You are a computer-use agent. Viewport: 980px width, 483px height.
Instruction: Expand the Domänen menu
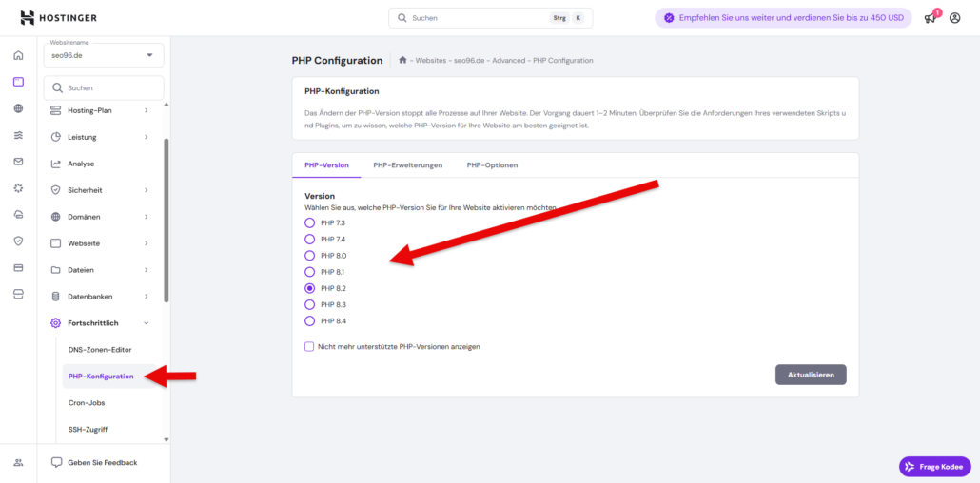coord(100,217)
